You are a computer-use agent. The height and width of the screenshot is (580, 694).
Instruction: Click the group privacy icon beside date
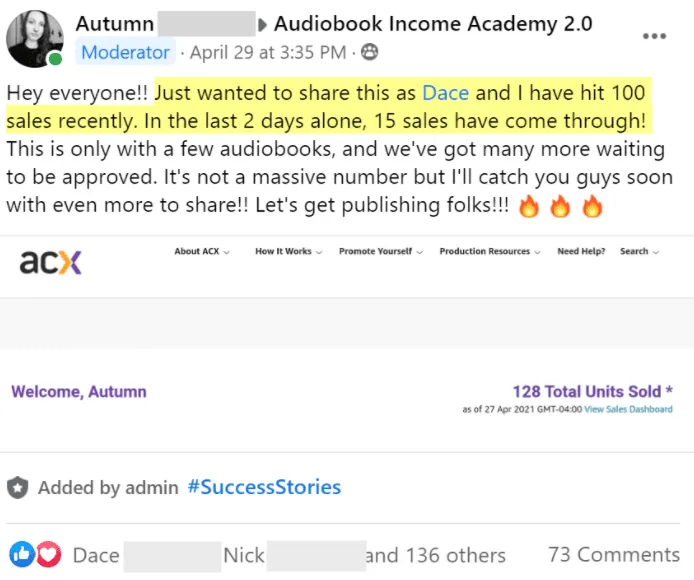coord(370,52)
